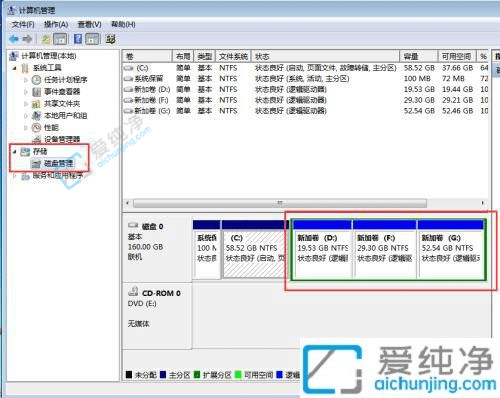
Task: Expand the 性能 node arrow
Action: (26, 127)
